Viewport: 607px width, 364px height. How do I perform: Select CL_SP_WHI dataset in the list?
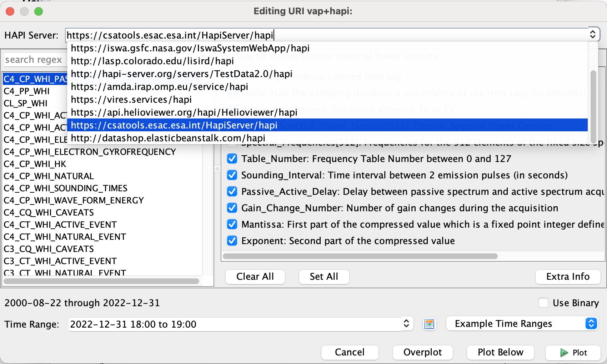[x=102, y=103]
